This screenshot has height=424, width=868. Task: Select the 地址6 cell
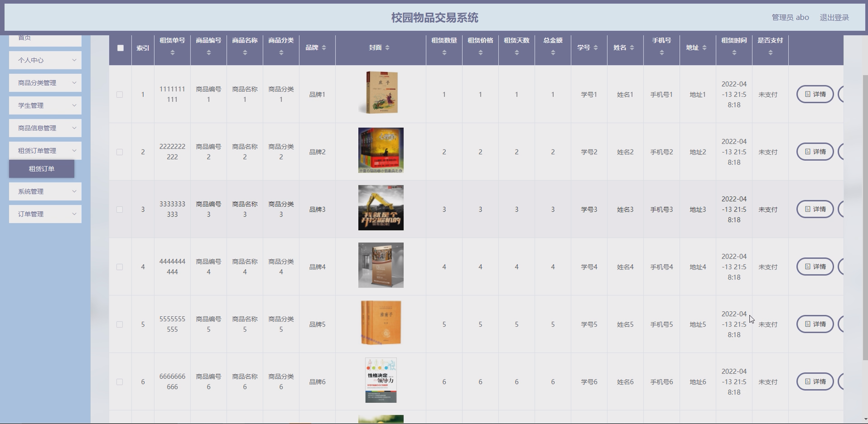[x=698, y=382]
